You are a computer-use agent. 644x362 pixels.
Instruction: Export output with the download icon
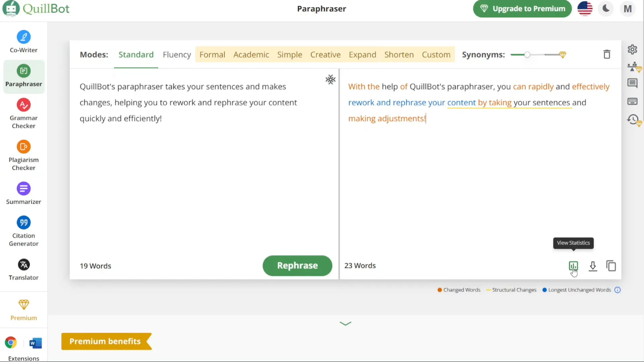point(593,266)
